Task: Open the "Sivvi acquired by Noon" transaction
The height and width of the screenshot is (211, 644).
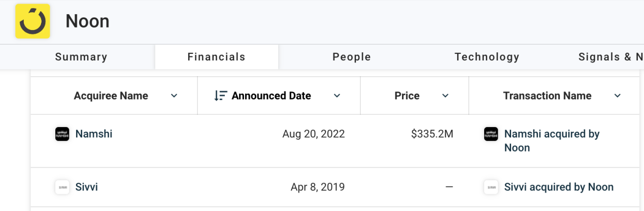Action: [559, 187]
